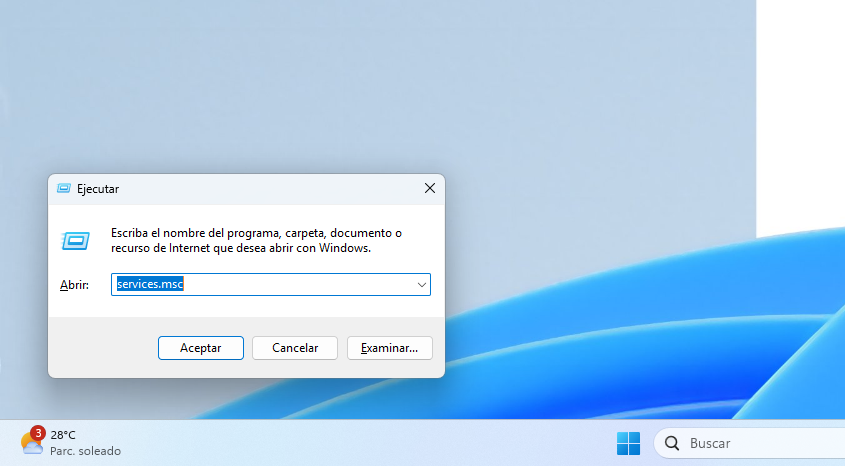The image size is (845, 466).
Task: Click the magnifier icon in the taskbar search
Action: pyautogui.click(x=672, y=443)
